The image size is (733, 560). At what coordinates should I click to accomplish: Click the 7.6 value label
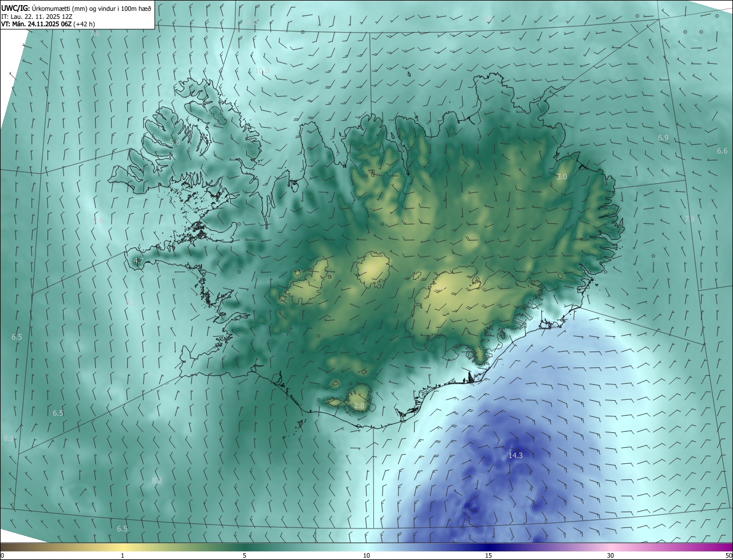pos(94,34)
